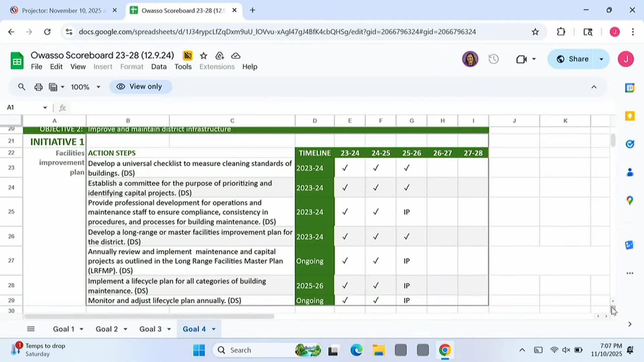Open Google Maps side panel icon
The height and width of the screenshot is (362, 644).
(x=630, y=200)
